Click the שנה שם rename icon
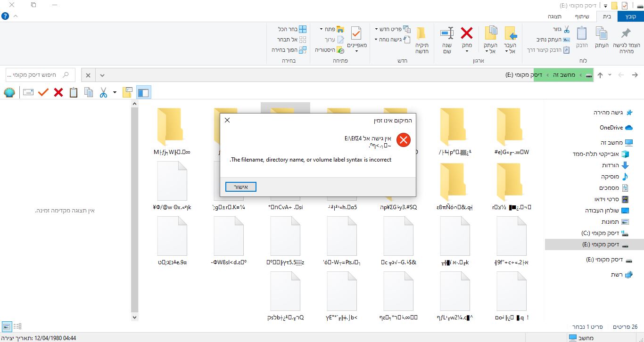 tap(447, 33)
